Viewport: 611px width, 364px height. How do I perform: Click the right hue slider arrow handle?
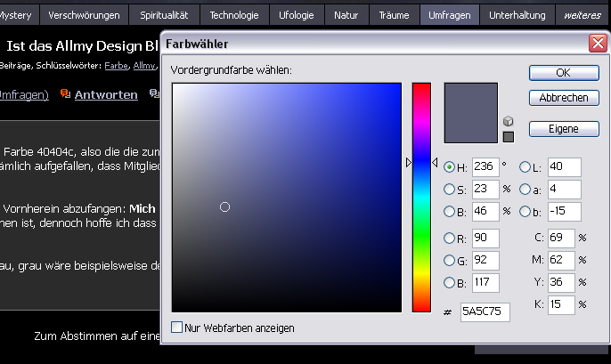435,162
